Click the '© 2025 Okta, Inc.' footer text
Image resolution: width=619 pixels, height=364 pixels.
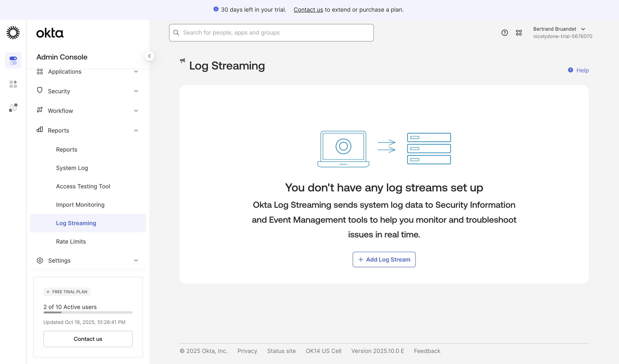coord(203,351)
